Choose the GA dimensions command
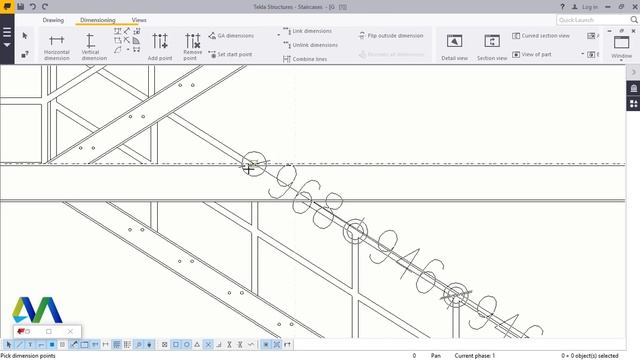640x360 pixels. coord(231,36)
